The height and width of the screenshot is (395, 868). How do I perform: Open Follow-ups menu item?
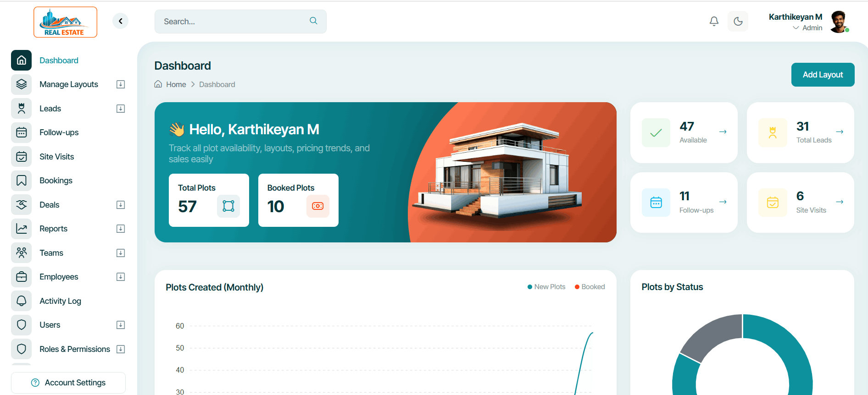pos(59,132)
